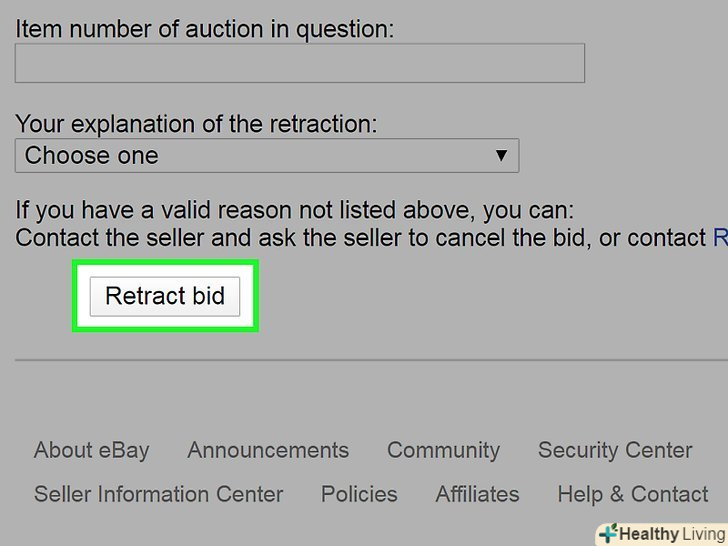Click the Healthy Living cross logo icon
The image size is (728, 546).
[608, 533]
